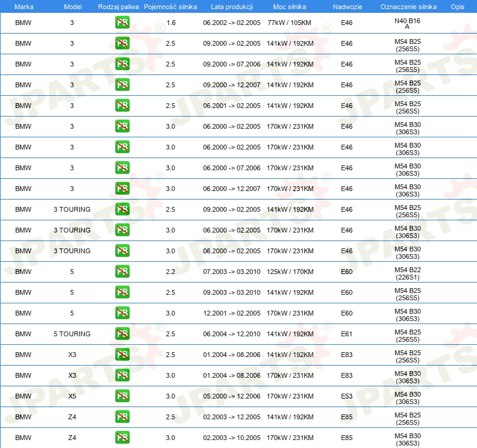477x448 pixels.
Task: Select Z4 model in the 3.0 row
Action: (x=72, y=438)
